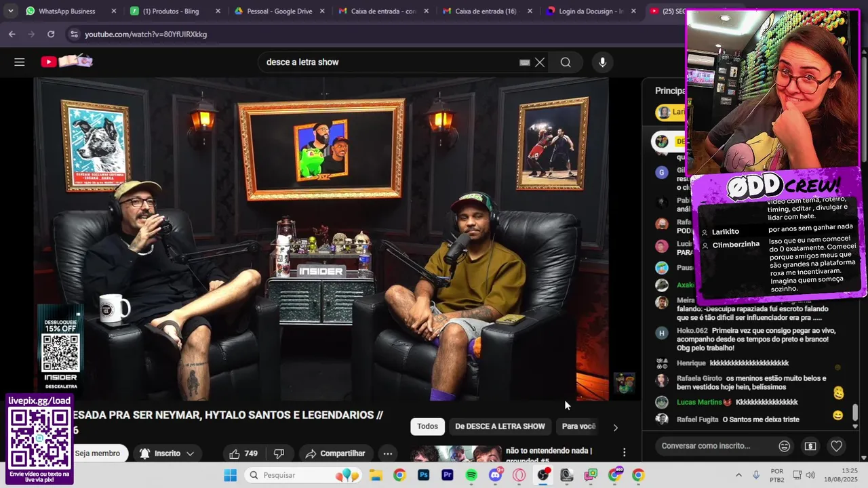
Task: Open Opera GX from the taskbar
Action: (x=519, y=475)
